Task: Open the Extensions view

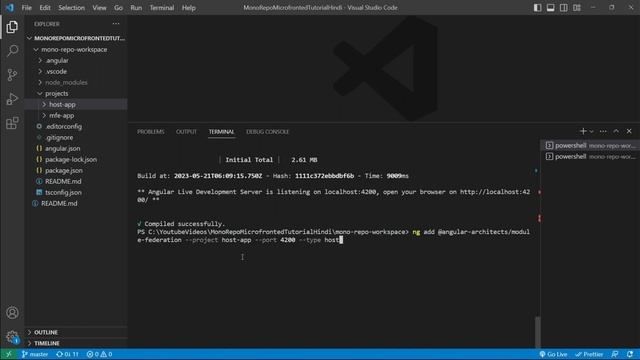Action: tap(12, 123)
